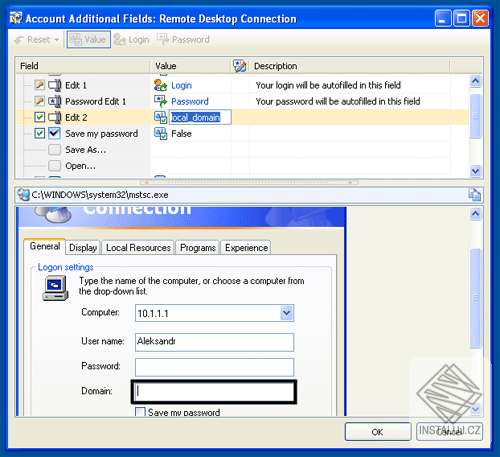Select the Save my password row label
Viewport: 500px width, 457px height.
coord(102,134)
